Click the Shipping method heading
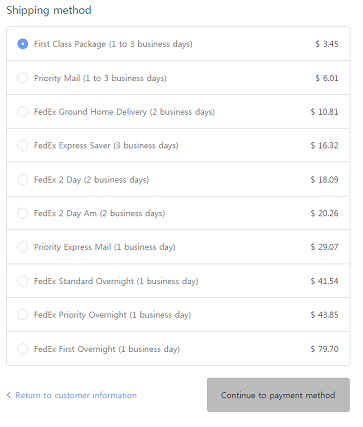This screenshot has width=363, height=427. coord(49,10)
